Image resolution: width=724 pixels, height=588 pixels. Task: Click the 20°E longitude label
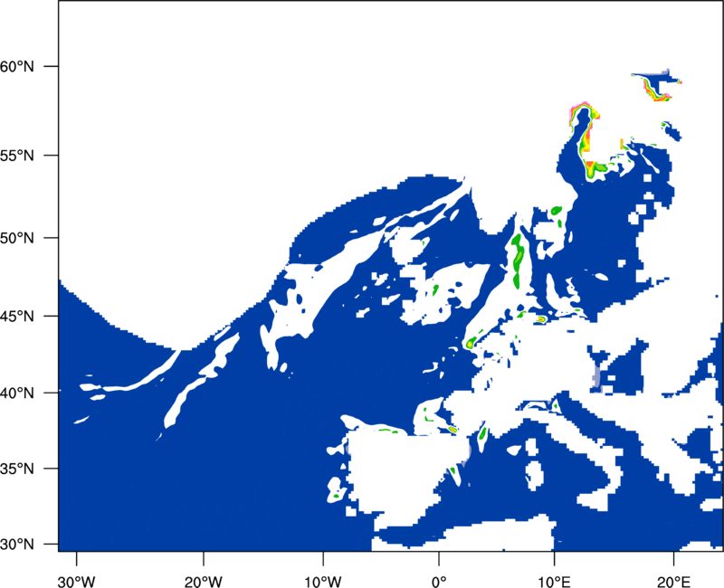[673, 582]
